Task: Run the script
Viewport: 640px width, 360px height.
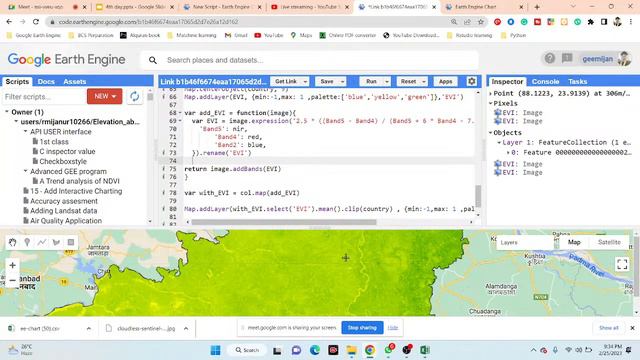Action: point(371,82)
